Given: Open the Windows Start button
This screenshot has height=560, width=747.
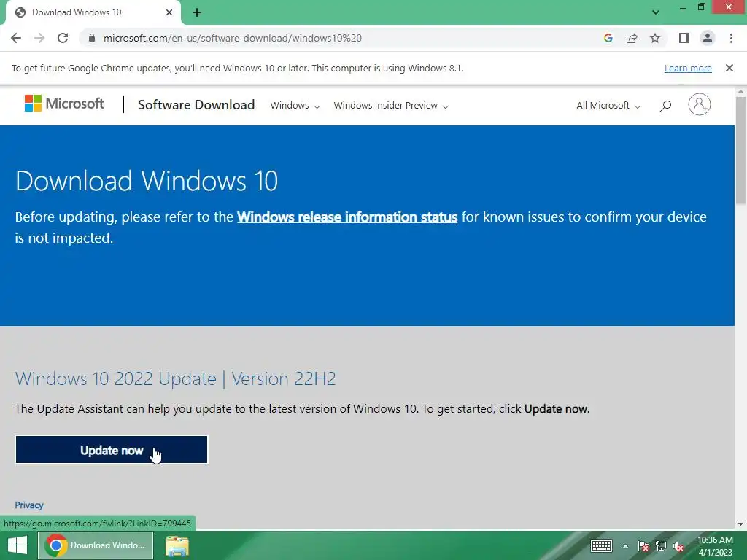Looking at the screenshot, I should click(x=18, y=545).
